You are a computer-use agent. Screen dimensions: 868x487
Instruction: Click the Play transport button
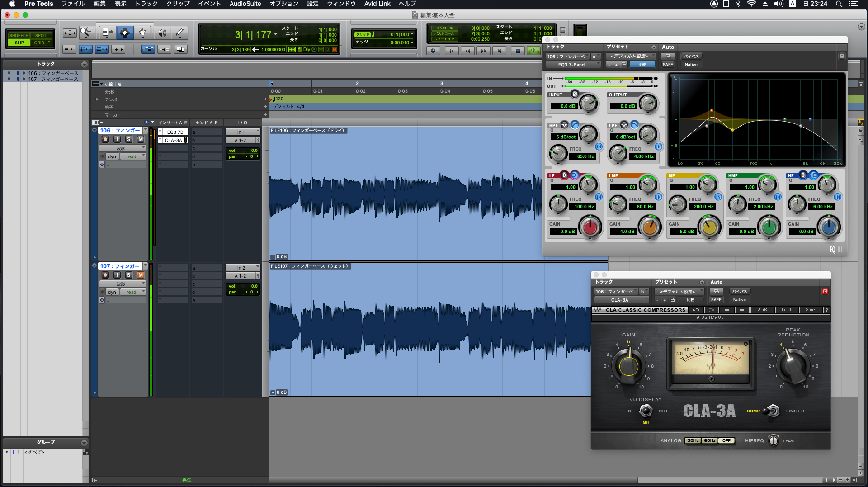pos(533,51)
